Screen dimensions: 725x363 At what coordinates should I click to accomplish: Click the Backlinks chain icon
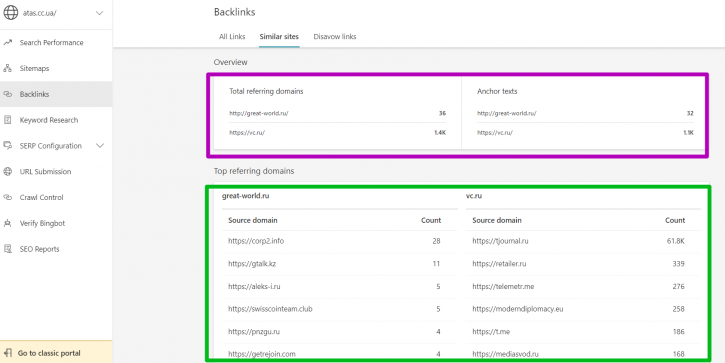pyautogui.click(x=7, y=94)
